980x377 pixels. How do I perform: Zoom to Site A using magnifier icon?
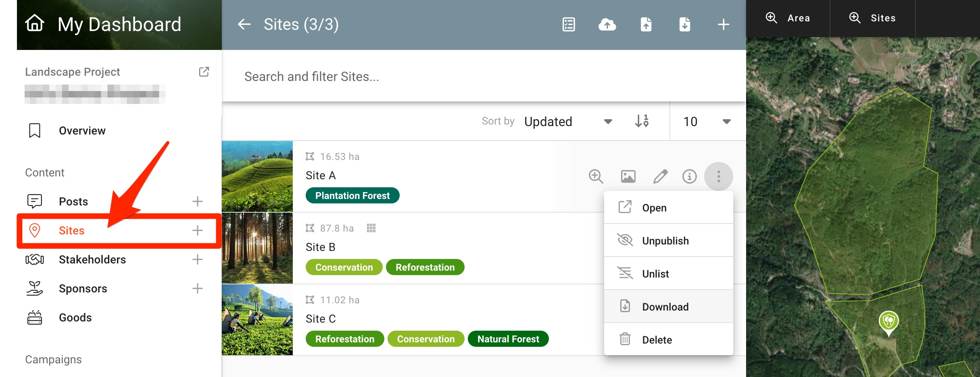tap(596, 176)
